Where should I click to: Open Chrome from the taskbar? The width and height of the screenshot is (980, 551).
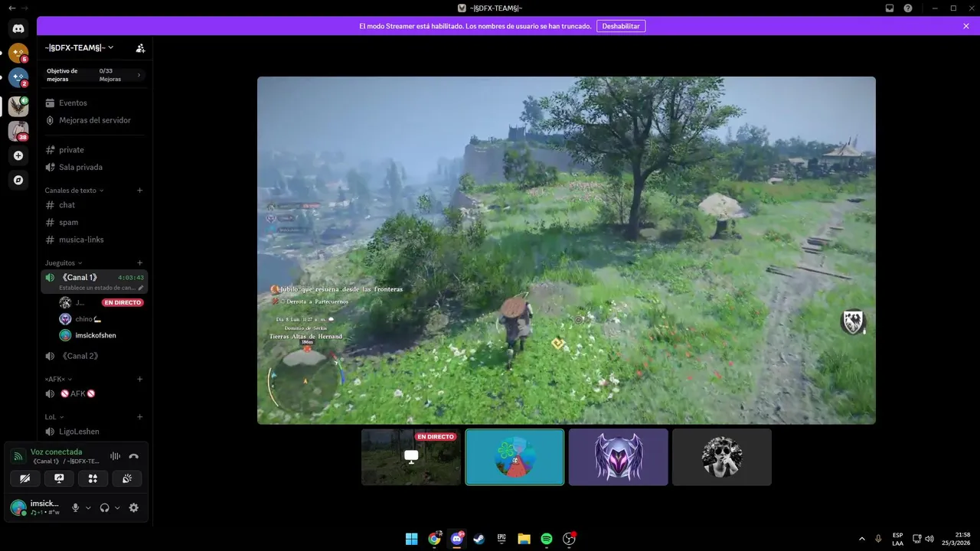click(434, 539)
